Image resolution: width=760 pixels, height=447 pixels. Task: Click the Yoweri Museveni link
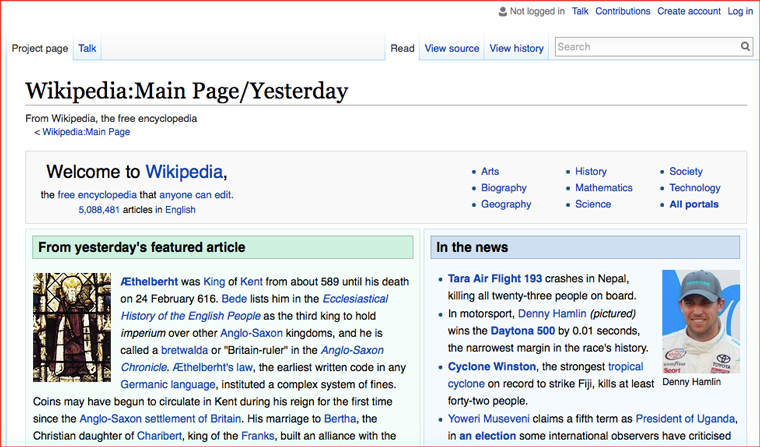(489, 419)
